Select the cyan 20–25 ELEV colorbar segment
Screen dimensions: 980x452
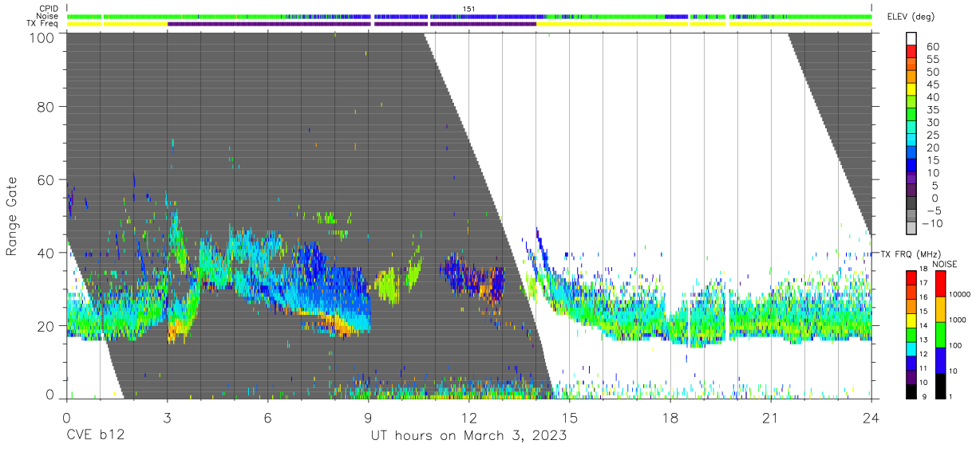pos(912,141)
